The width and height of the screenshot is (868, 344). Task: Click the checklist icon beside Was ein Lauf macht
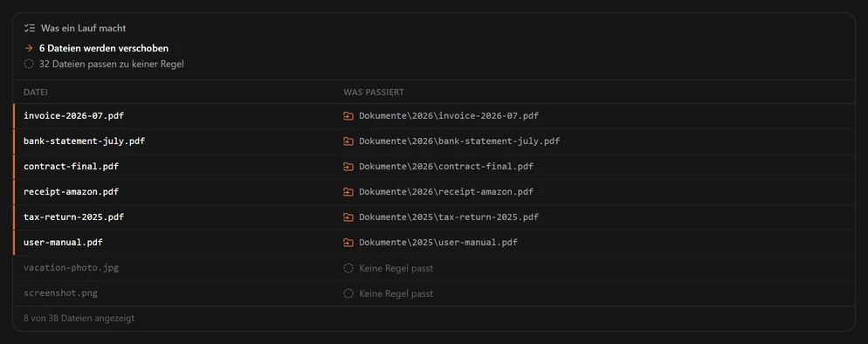tap(30, 28)
